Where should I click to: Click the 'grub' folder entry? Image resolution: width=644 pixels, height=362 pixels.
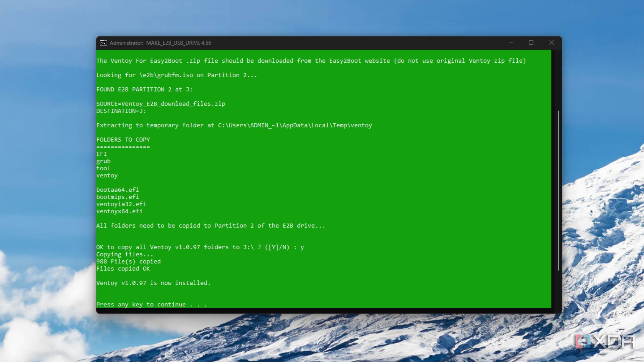(x=103, y=161)
